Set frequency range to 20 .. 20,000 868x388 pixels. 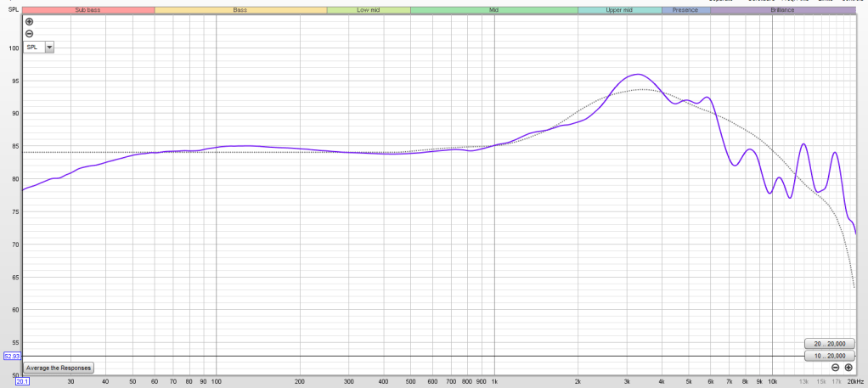[829, 343]
